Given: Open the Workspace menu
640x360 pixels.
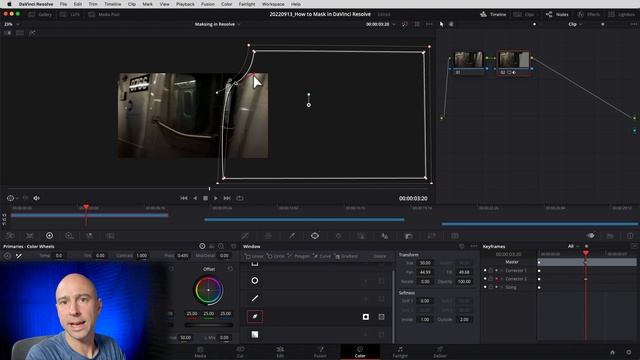Looking at the screenshot, I should pos(273,4).
